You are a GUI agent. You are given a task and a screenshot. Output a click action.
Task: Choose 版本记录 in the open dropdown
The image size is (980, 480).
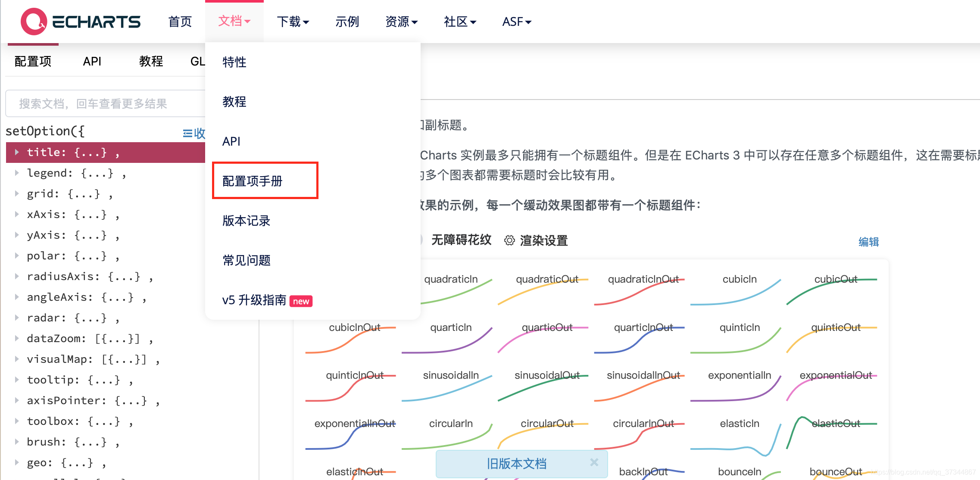click(246, 221)
